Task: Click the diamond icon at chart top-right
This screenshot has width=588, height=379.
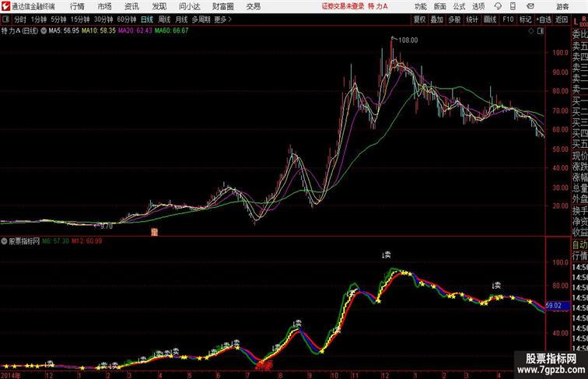Action: [531, 31]
